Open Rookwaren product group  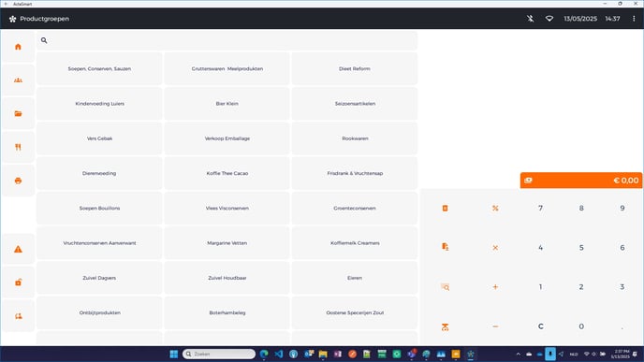[355, 138]
